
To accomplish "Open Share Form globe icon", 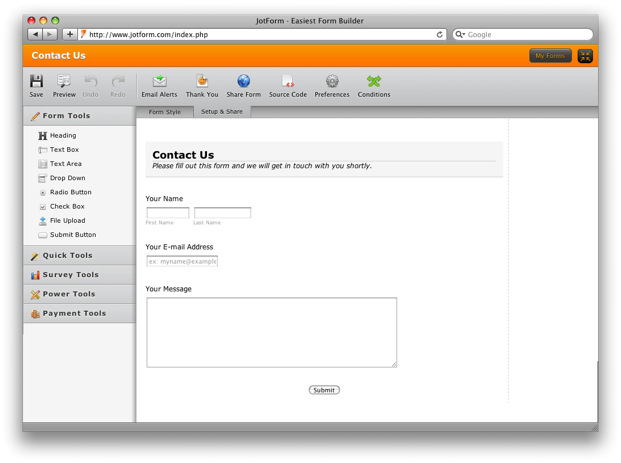I will (244, 81).
